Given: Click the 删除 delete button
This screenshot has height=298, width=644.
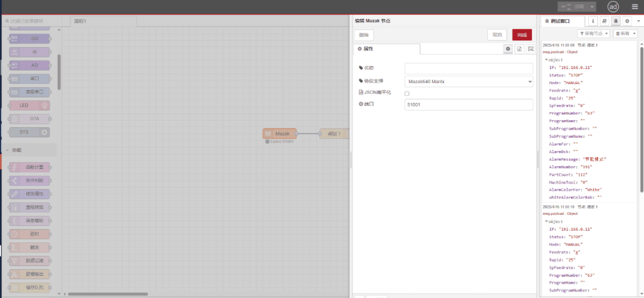Looking at the screenshot, I should (364, 35).
